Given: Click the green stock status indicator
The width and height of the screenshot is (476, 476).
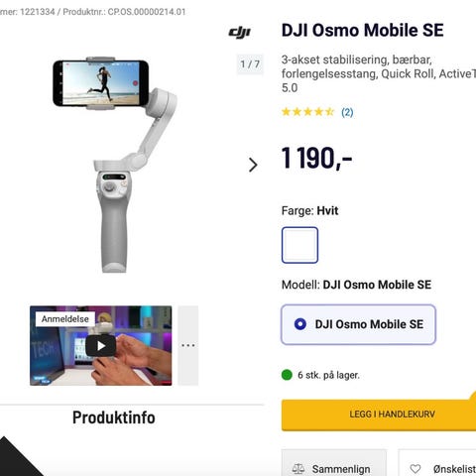Looking at the screenshot, I should pos(287,375).
